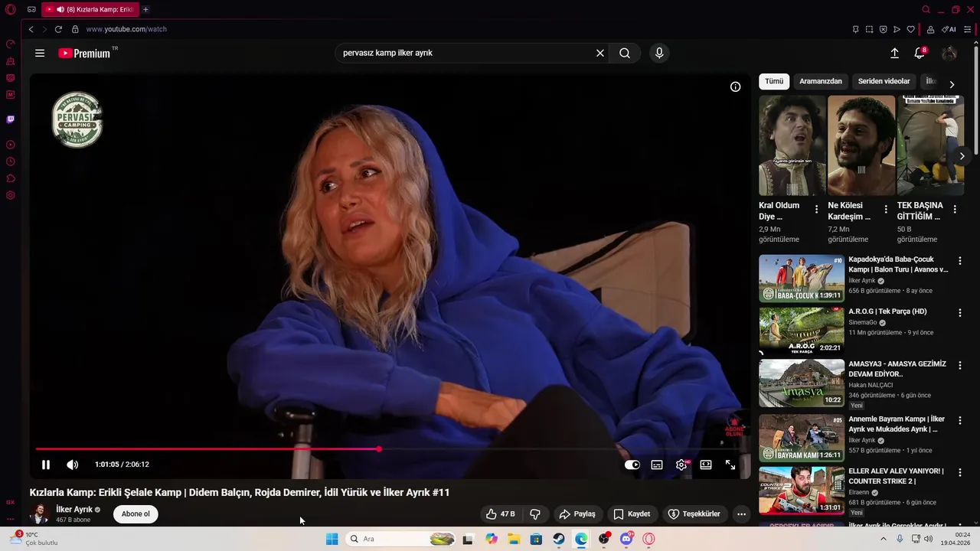Share the video via Paylaş
Viewport: 980px width, 551px height.
[x=577, y=514]
